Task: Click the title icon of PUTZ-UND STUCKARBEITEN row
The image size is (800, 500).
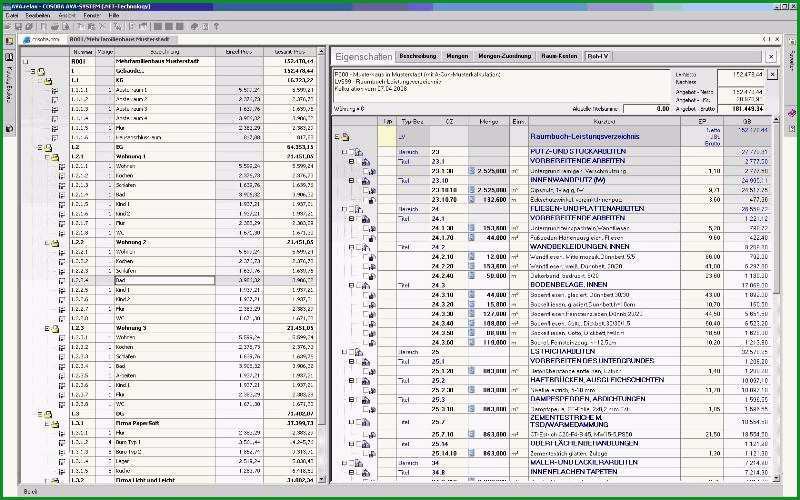Action: tap(359, 152)
